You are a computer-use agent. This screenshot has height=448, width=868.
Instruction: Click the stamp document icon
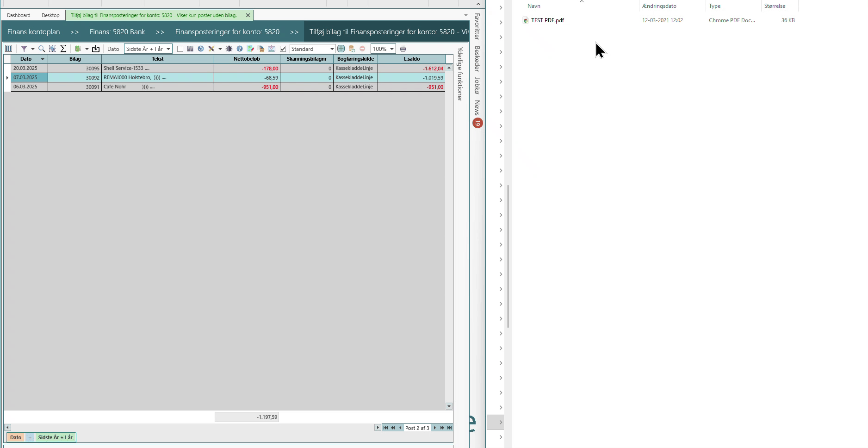[261, 49]
